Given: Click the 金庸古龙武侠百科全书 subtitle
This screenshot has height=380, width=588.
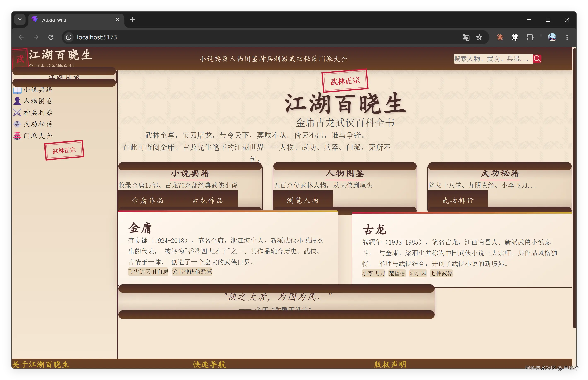Looking at the screenshot, I should (345, 122).
